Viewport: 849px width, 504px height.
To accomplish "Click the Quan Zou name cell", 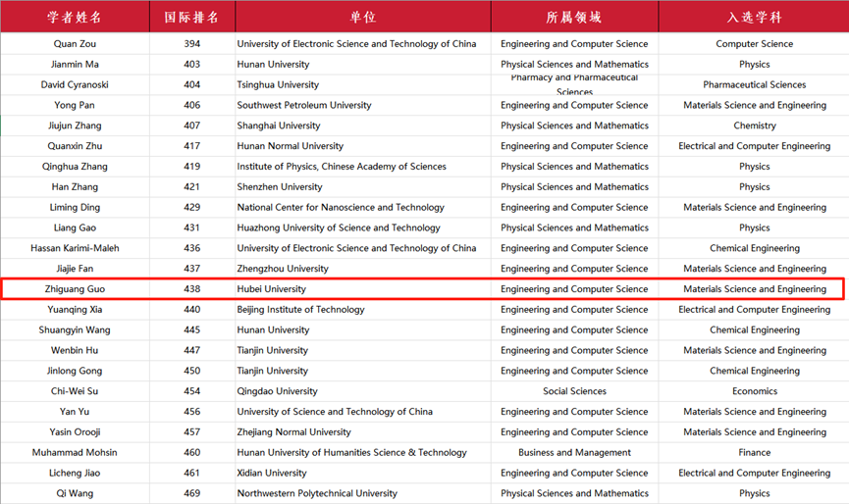I will coord(75,44).
